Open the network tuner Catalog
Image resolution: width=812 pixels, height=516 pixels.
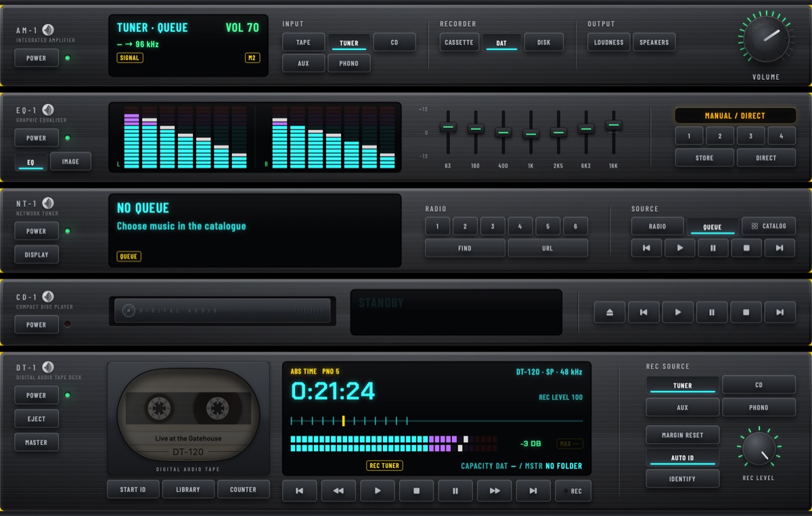pos(769,226)
